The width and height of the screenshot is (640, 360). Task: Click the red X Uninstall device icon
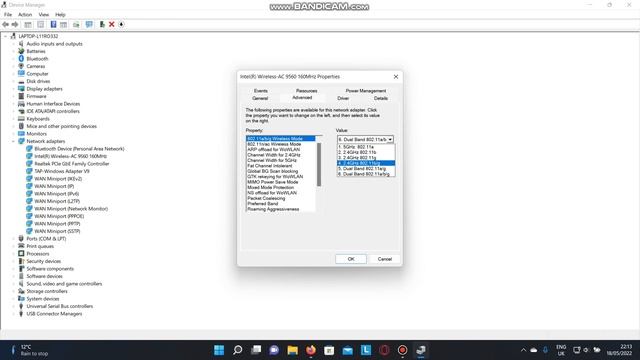[x=111, y=24]
